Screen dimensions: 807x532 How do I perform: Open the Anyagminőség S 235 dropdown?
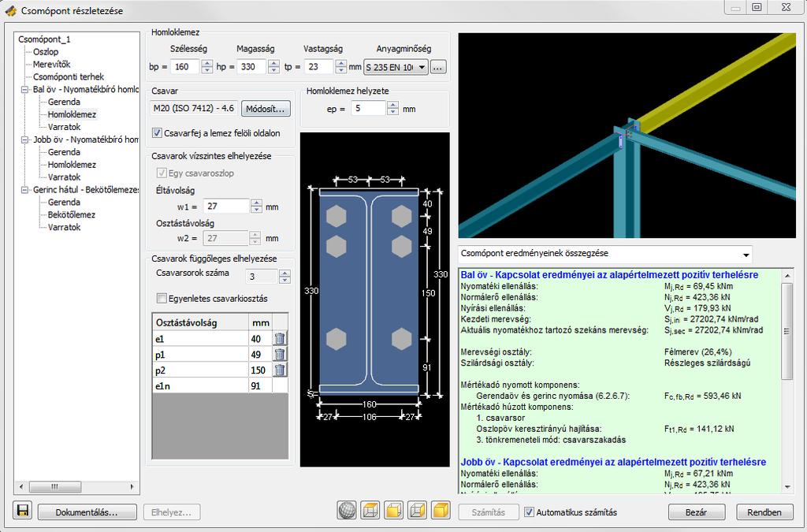[x=396, y=67]
